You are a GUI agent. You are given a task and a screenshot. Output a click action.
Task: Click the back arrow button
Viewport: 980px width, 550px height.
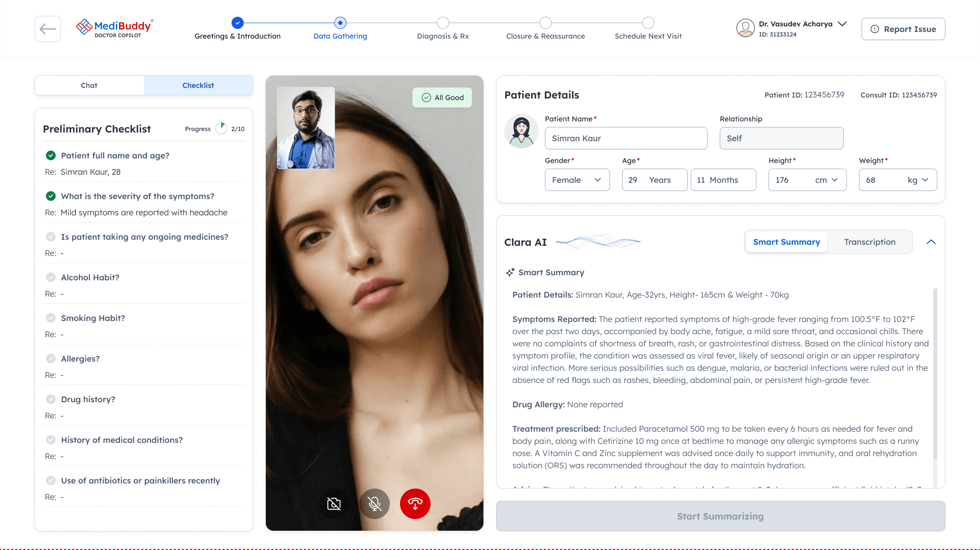[x=48, y=29]
